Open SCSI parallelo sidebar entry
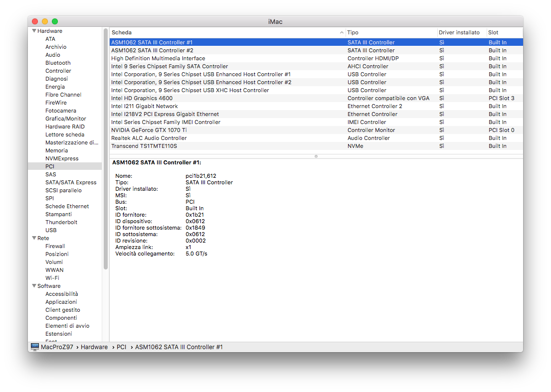Image resolution: width=551 pixels, height=392 pixels. 63,191
